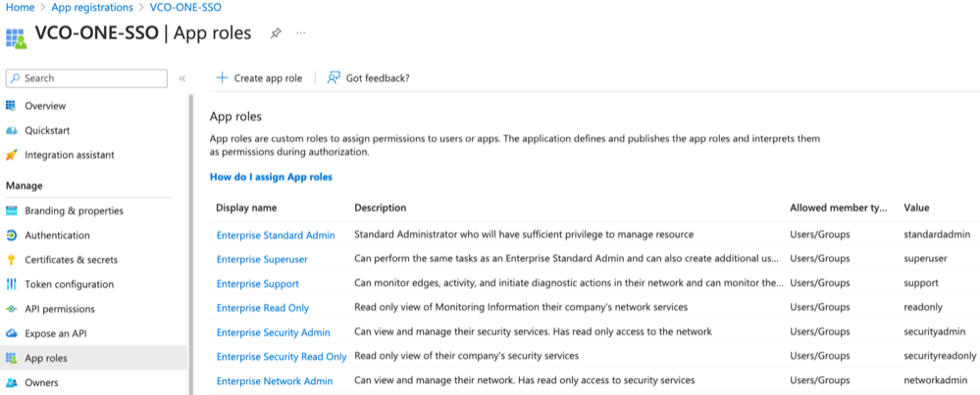
Task: Click the Got feedback? button
Action: point(368,78)
